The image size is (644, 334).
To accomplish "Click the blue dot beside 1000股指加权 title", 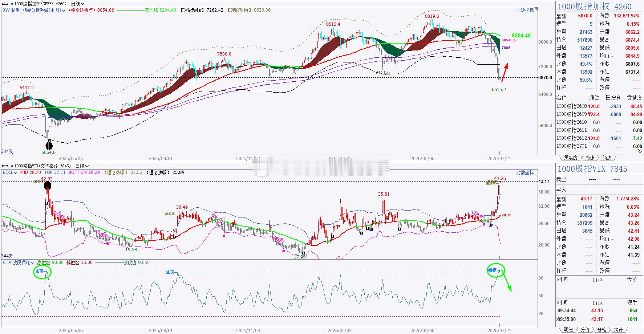I will [12, 4].
